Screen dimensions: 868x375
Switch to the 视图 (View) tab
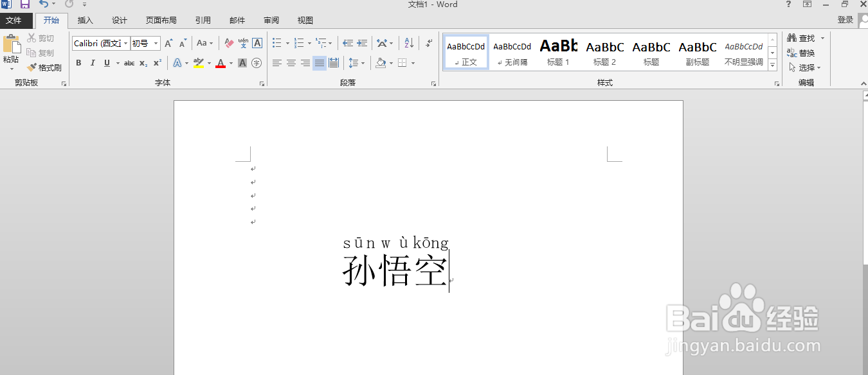[x=305, y=21]
